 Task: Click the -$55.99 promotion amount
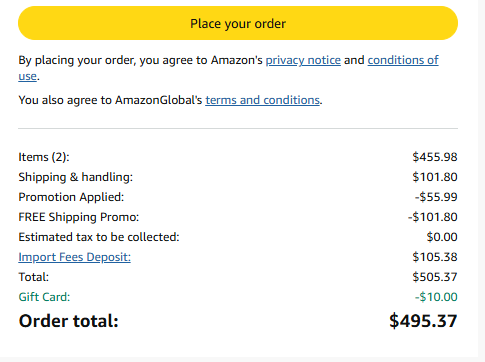point(436,197)
